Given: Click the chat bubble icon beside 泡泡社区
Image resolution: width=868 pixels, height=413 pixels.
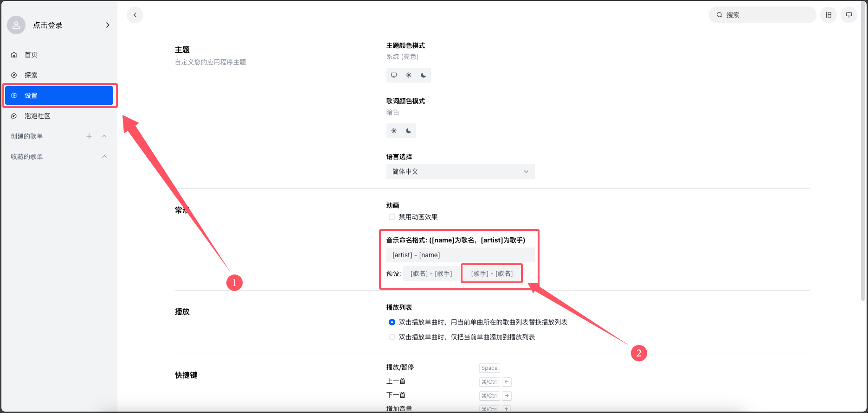Looking at the screenshot, I should (14, 116).
